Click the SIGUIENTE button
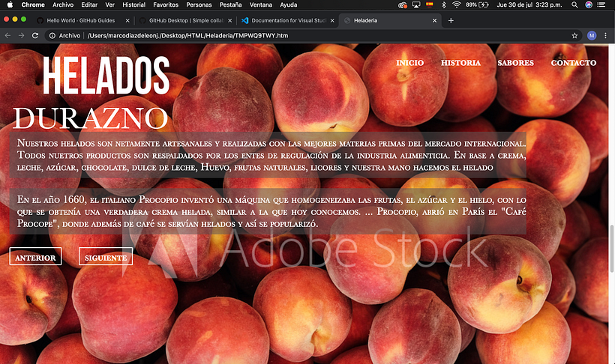The height and width of the screenshot is (364, 615). point(106,256)
